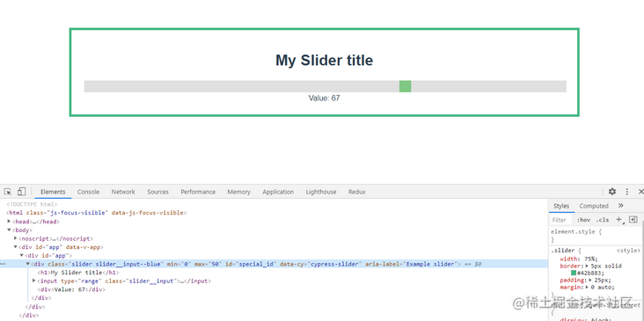This screenshot has width=644, height=321.
Task: Open the Redux tab
Action: point(357,192)
